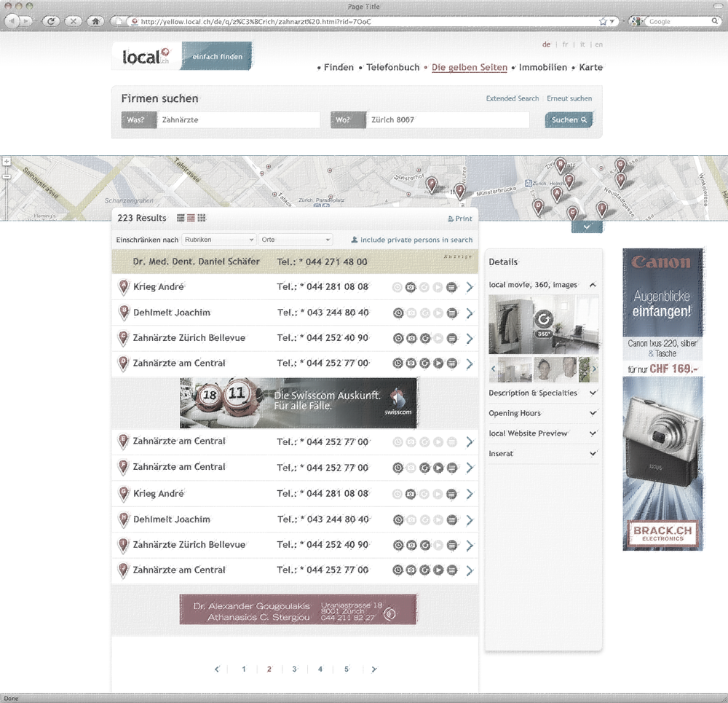The width and height of the screenshot is (728, 703).
Task: Go back with the browser back arrow
Action: pyautogui.click(x=12, y=21)
